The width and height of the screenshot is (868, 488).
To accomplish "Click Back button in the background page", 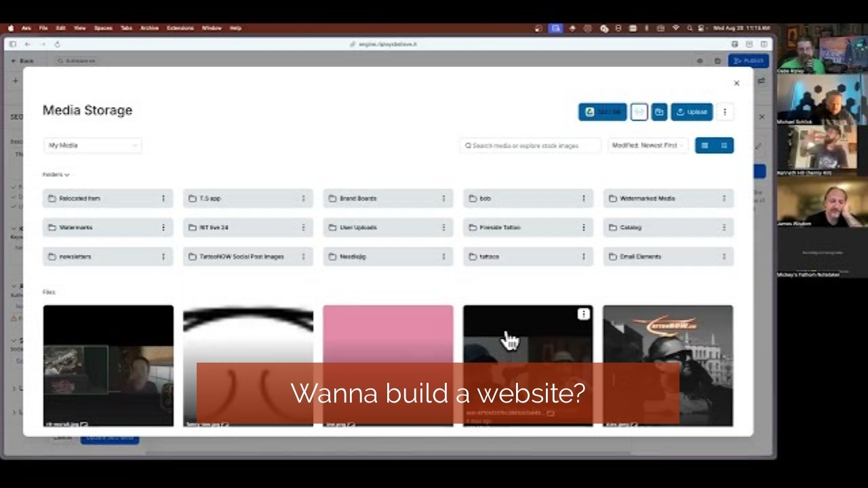I will point(22,61).
